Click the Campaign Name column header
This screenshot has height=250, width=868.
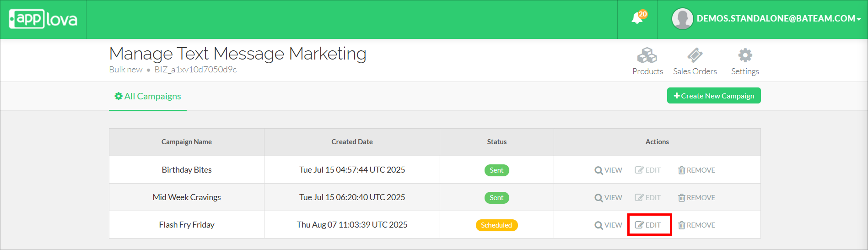pos(187,142)
